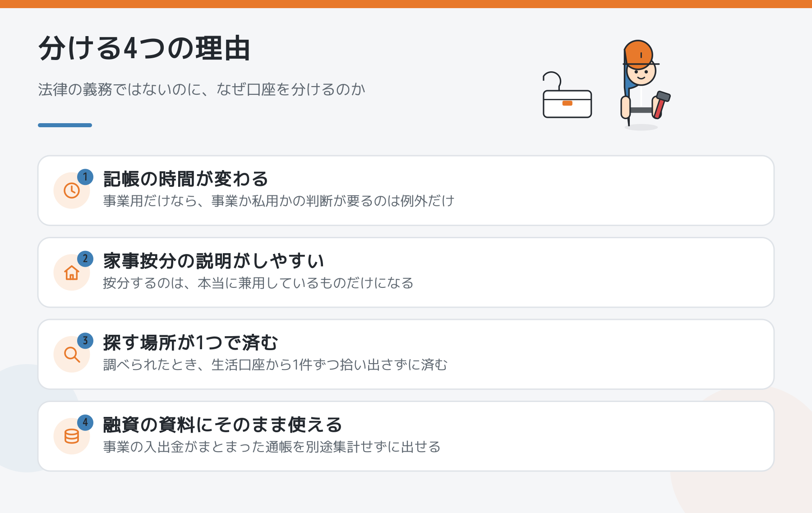Select the slide title 分ける4つの理由
Viewport: 812px width, 513px height.
(144, 48)
